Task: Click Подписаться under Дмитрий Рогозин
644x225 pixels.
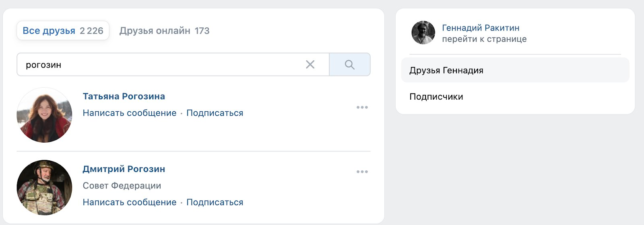Action: click(215, 202)
